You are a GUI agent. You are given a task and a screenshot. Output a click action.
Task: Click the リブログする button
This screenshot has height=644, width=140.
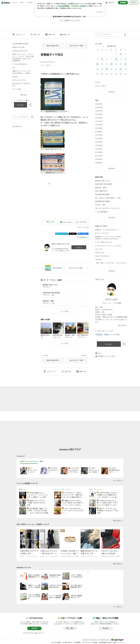pyautogui.click(x=81, y=222)
